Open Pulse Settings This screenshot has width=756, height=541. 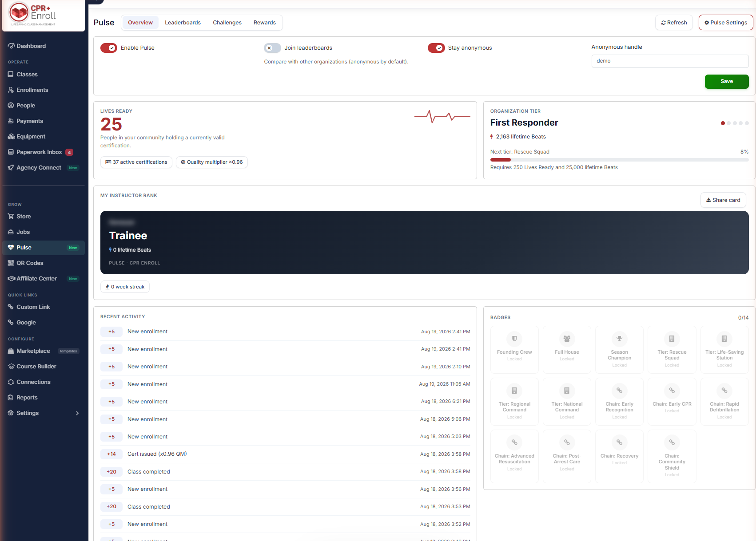pos(726,23)
